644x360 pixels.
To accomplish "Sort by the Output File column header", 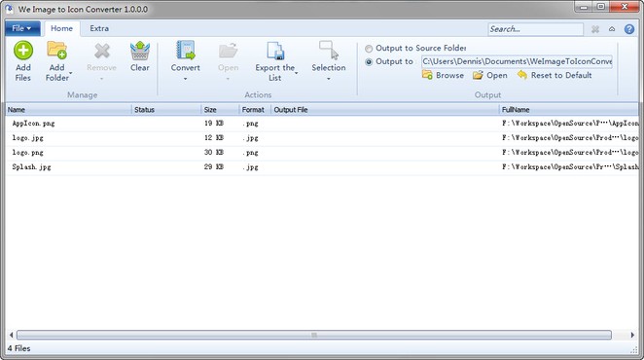I will tap(385, 110).
